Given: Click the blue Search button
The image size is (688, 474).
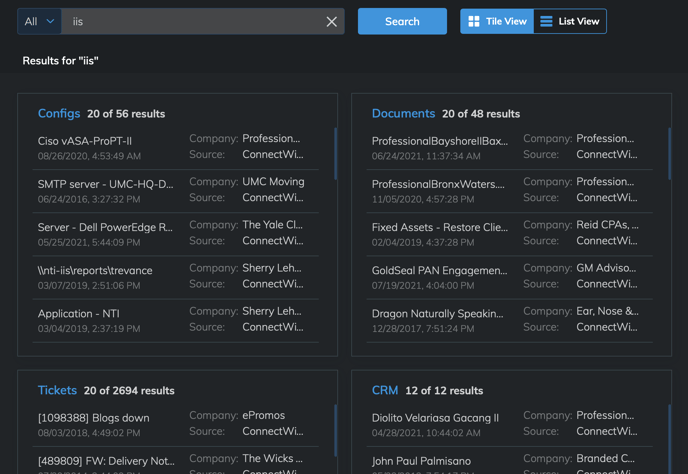Looking at the screenshot, I should coord(402,21).
